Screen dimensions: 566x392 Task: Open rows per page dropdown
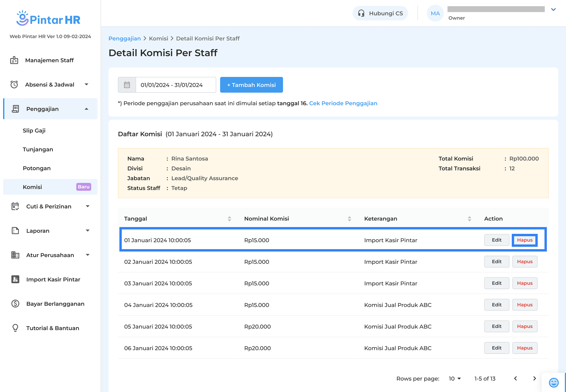[455, 378]
